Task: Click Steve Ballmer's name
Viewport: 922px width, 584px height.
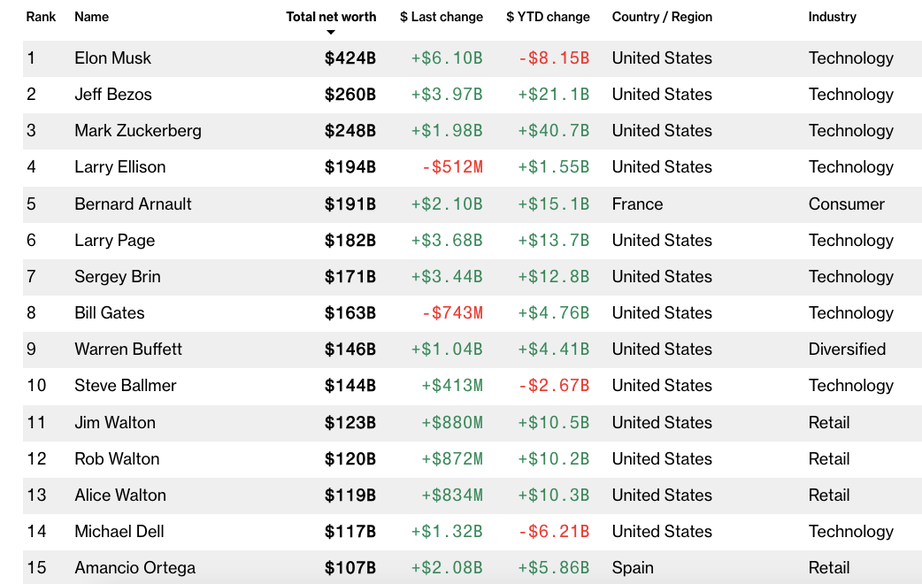Action: point(125,386)
